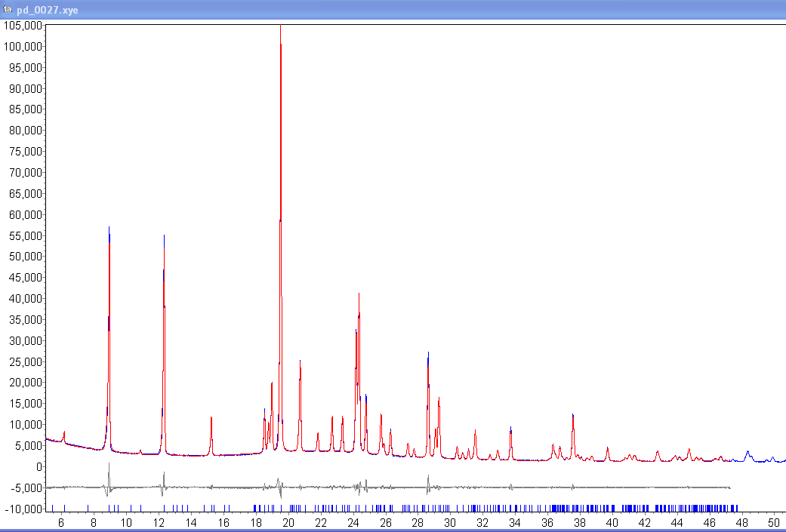Click the blue unfitted peak near 48.3 degrees
Viewport: 786px width, 532px height.
747,452
